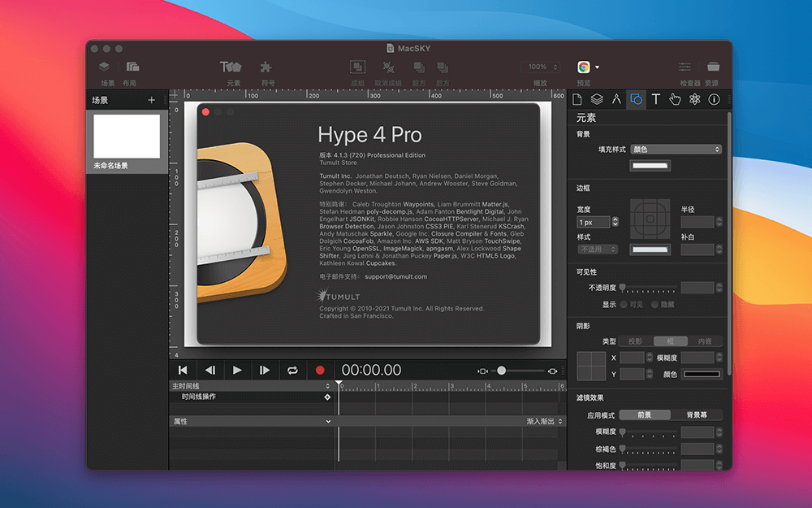
Task: Click the timeline zoom slider knob
Action: [x=501, y=370]
